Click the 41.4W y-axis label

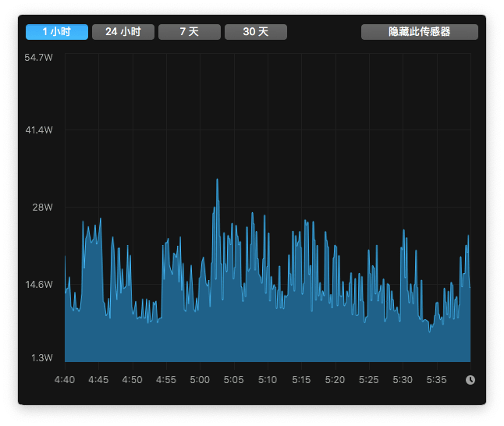click(39, 130)
